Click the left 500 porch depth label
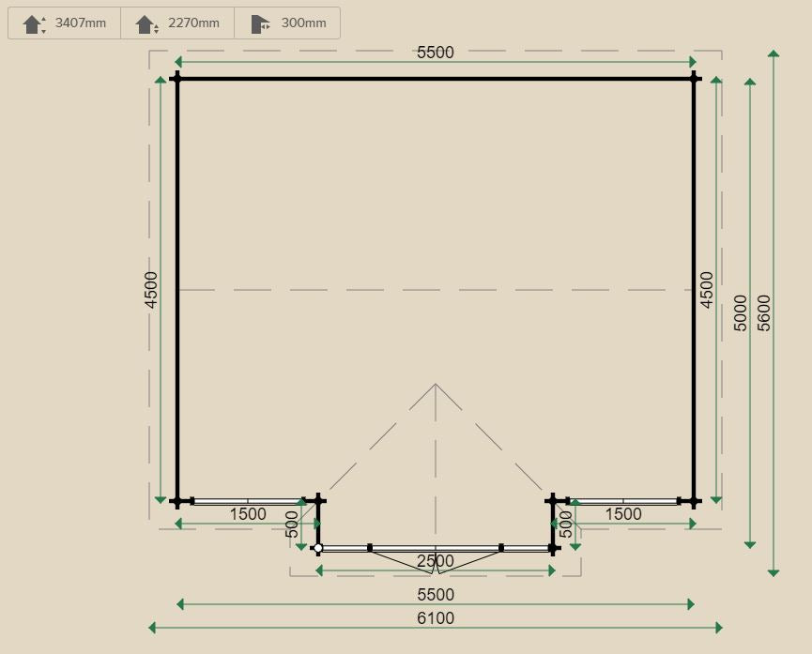Viewport: 812px width, 654px height. pyautogui.click(x=292, y=524)
